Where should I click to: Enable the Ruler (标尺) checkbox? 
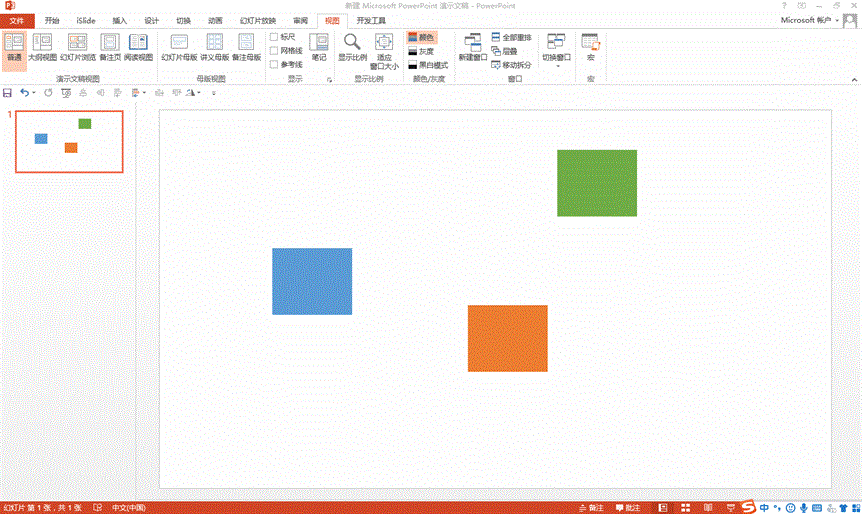(275, 37)
